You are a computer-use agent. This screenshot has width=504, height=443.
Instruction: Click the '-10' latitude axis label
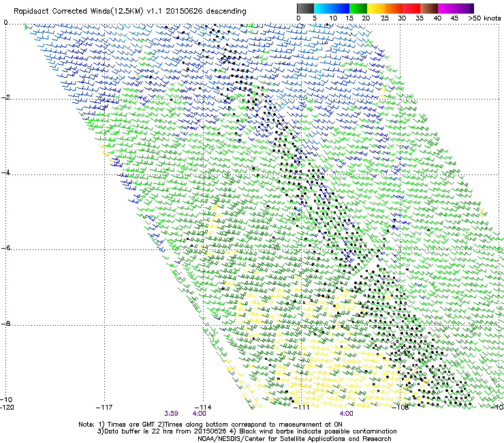click(x=7, y=399)
